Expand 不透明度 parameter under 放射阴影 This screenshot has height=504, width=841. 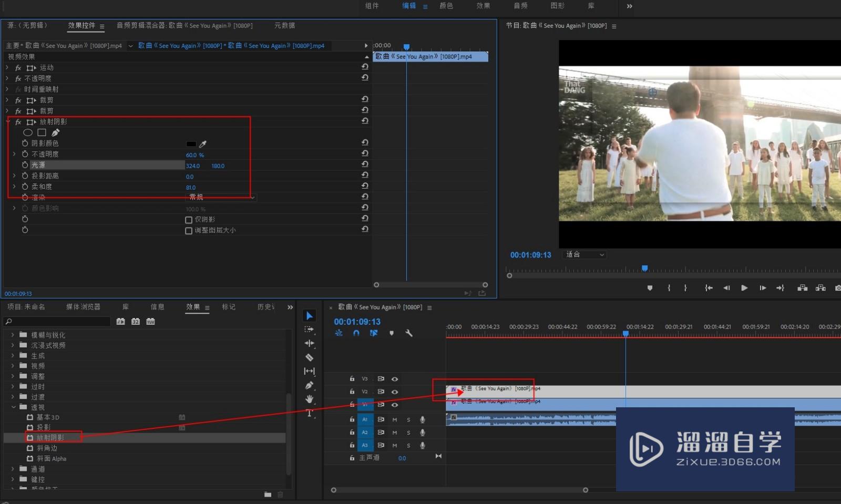(x=14, y=154)
